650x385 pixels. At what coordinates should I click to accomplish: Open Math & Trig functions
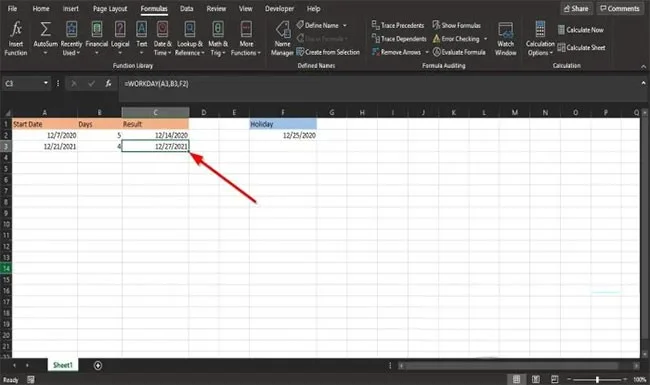pyautogui.click(x=218, y=39)
